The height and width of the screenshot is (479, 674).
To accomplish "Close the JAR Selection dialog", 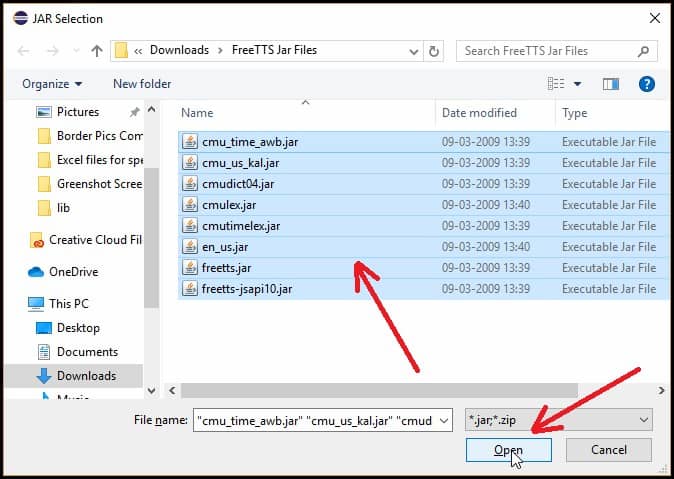I will click(655, 18).
